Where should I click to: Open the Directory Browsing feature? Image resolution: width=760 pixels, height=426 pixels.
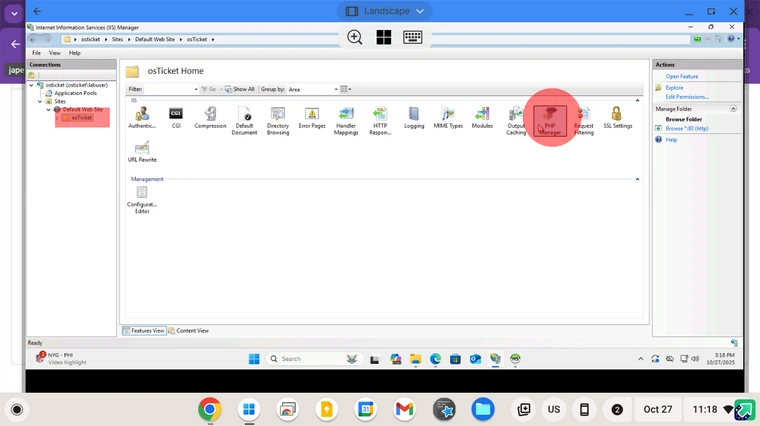click(x=278, y=121)
